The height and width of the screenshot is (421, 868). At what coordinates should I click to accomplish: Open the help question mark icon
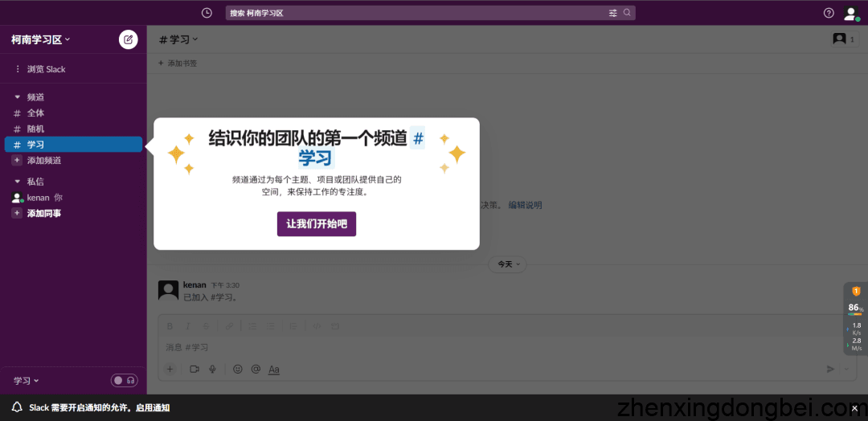tap(829, 13)
